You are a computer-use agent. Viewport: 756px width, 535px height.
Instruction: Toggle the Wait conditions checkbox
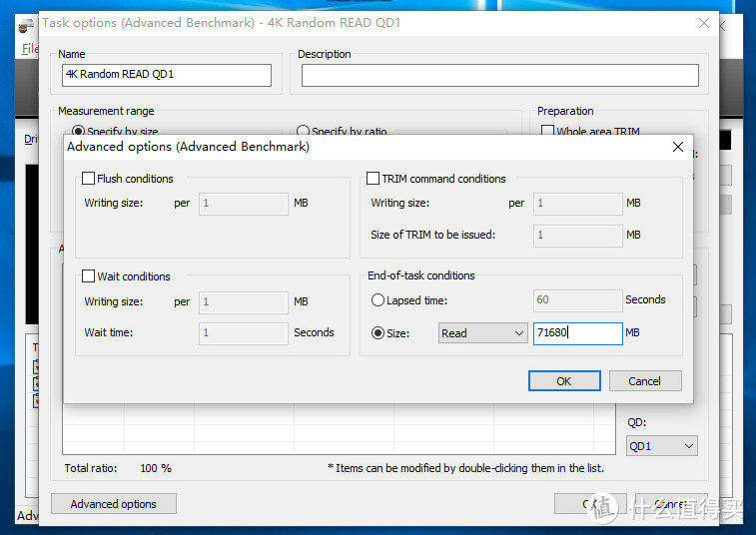(89, 276)
